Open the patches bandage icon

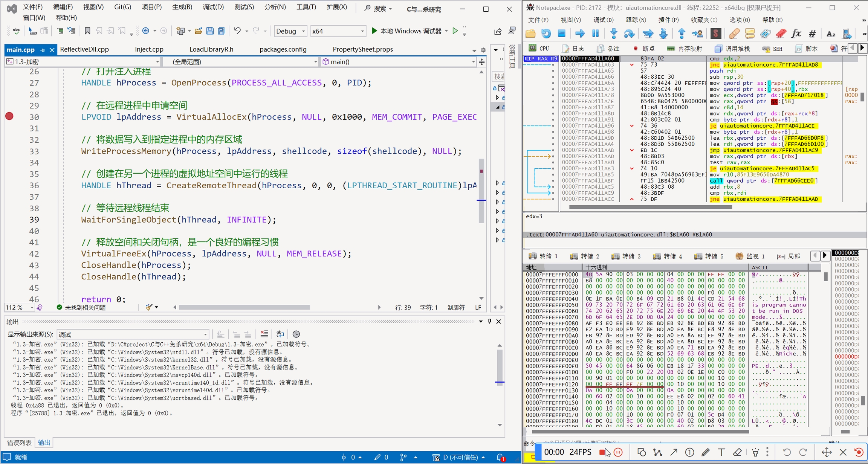734,34
